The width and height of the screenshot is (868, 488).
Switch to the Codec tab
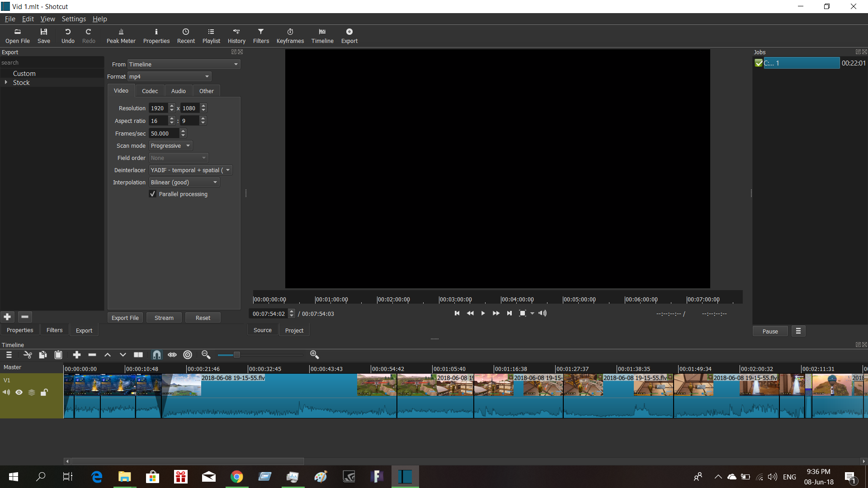point(150,91)
